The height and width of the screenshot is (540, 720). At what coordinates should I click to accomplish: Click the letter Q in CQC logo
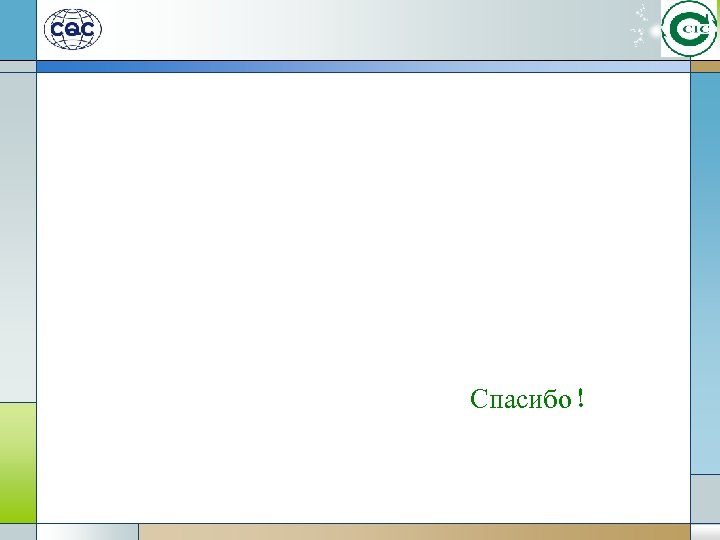73,30
